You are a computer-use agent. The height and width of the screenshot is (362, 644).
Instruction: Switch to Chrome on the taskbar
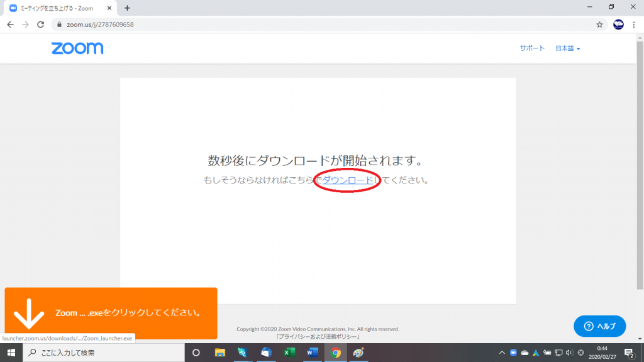coord(336,353)
